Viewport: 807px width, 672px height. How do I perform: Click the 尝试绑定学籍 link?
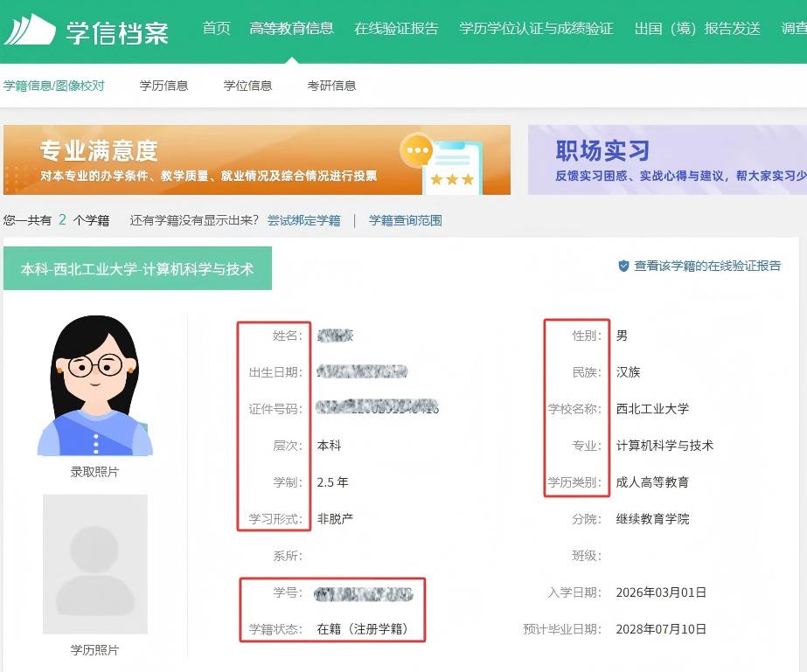pos(303,221)
